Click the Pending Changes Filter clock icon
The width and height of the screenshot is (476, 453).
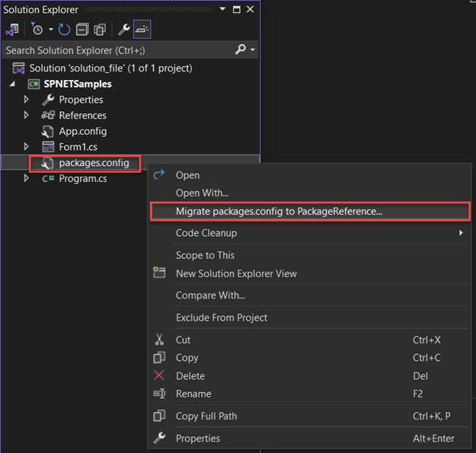click(37, 30)
